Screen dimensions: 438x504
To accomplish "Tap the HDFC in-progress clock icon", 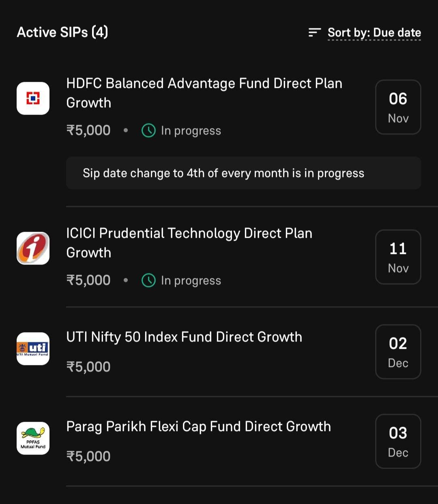I will (x=148, y=130).
